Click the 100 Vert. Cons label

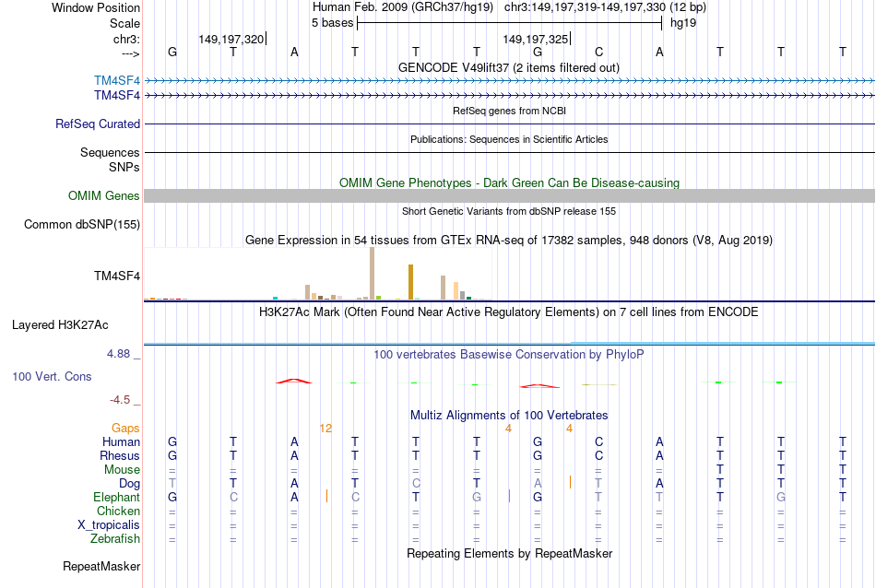click(x=52, y=376)
